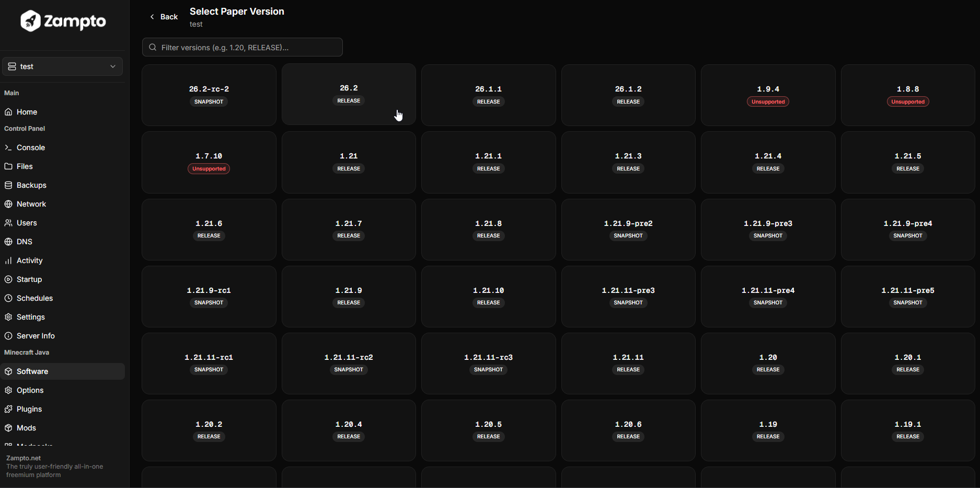Select version card 1.19.1 release

(908, 430)
